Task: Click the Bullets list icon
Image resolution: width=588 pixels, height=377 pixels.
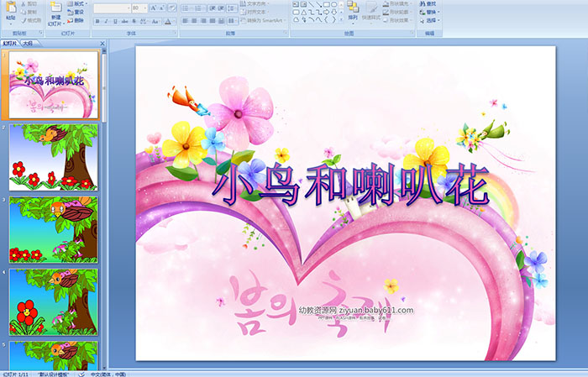Action: click(185, 8)
